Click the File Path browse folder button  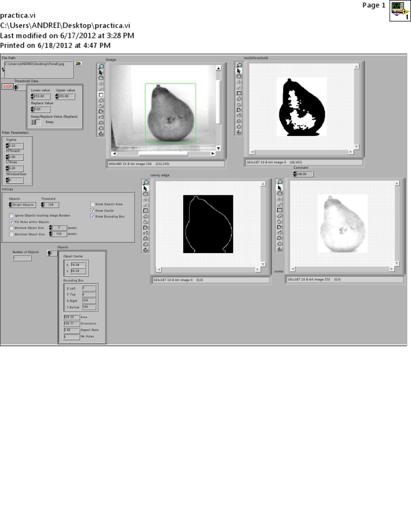pos(78,64)
